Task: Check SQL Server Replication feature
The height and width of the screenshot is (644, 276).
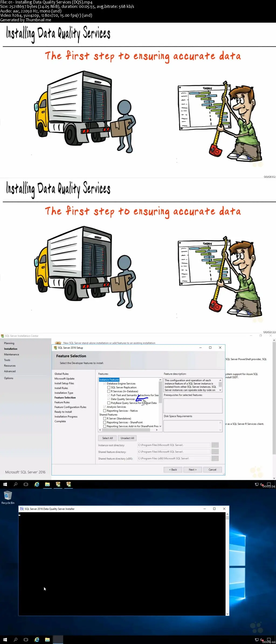Action: pyautogui.click(x=109, y=387)
